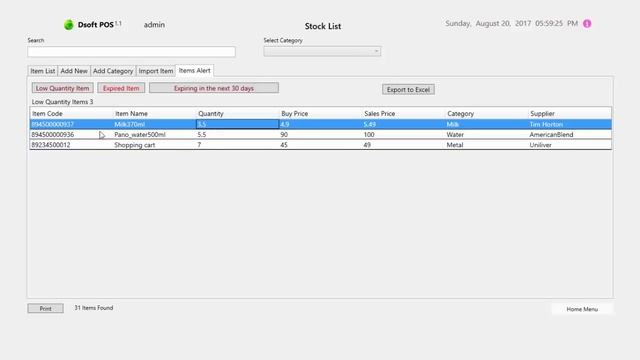The height and width of the screenshot is (360, 640).
Task: Click the Water category cell
Action: (487, 134)
